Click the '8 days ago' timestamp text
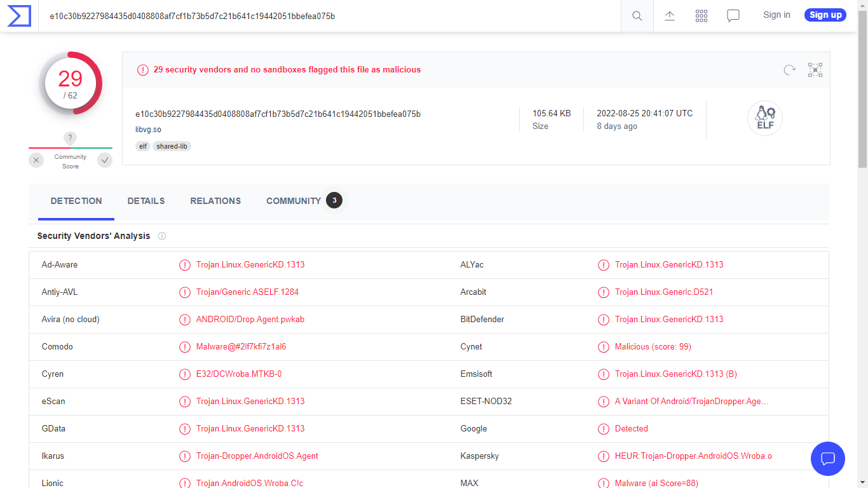Screen dimensions: 868x488 [617, 126]
